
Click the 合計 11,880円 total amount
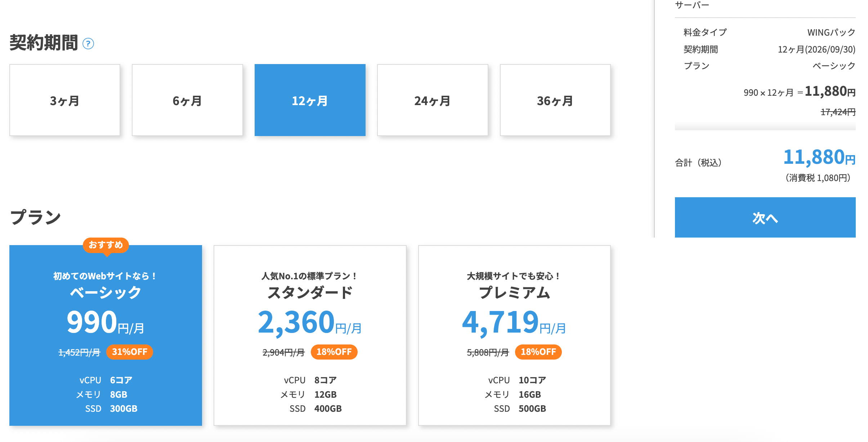819,158
